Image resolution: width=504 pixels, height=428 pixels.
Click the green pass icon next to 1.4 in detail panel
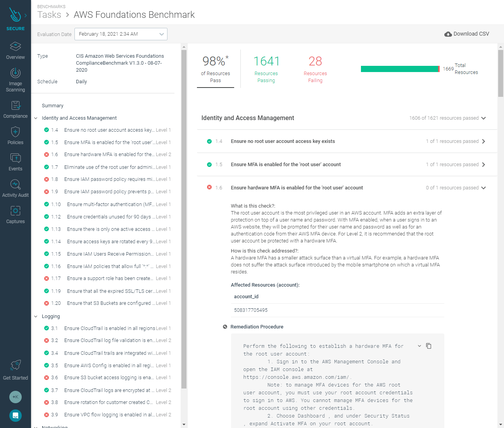pyautogui.click(x=209, y=141)
